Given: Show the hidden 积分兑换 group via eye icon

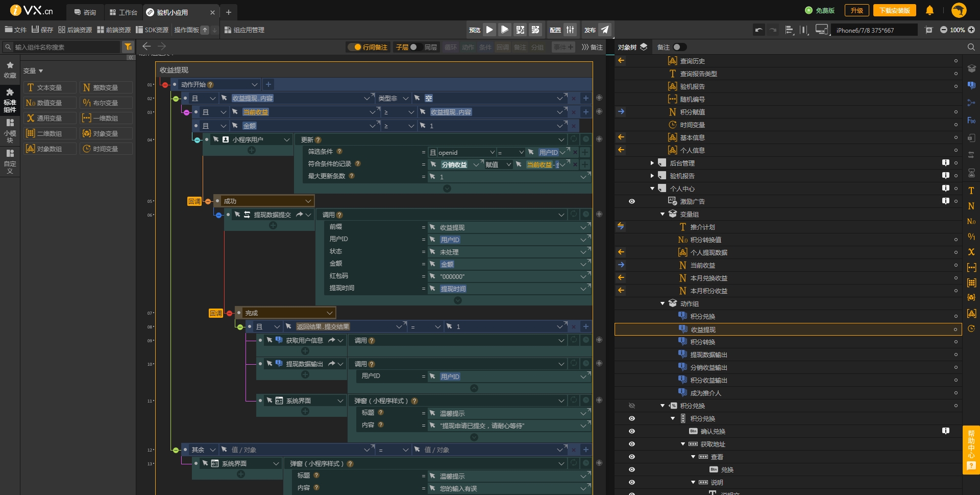Looking at the screenshot, I should 632,406.
